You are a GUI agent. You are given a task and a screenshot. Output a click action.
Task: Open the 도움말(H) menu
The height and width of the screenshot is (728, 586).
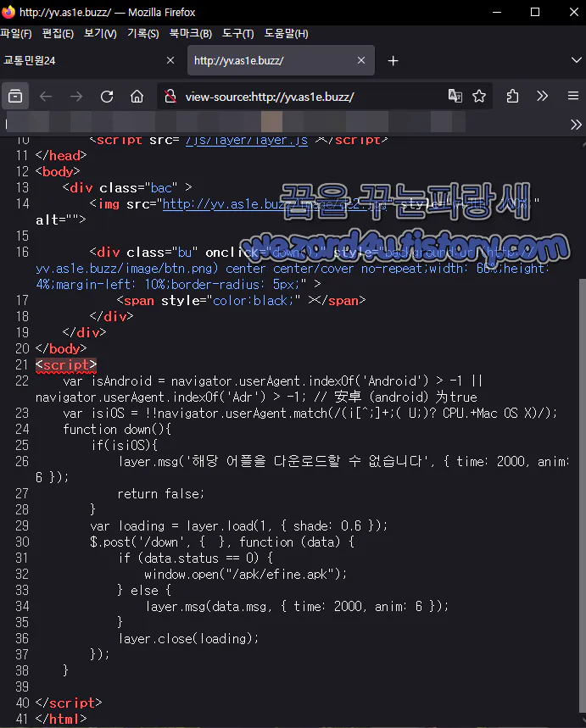[x=287, y=33]
